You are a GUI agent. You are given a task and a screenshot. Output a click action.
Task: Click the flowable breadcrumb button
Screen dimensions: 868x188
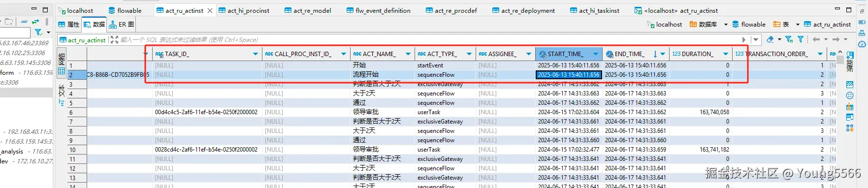pos(749,24)
